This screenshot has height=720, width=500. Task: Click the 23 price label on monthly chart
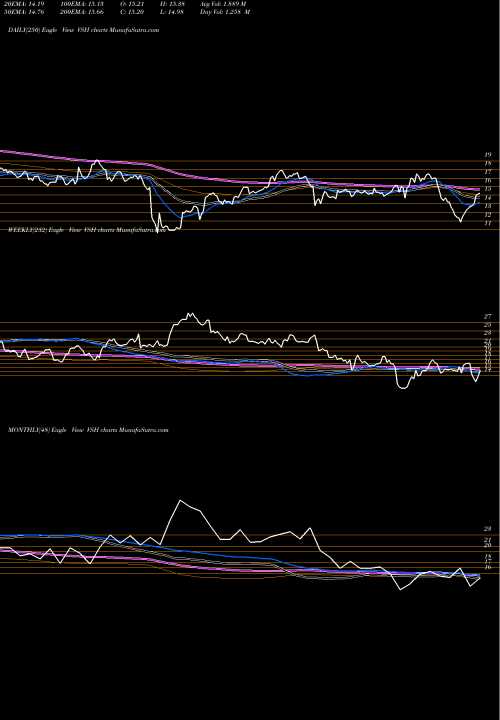(488, 529)
